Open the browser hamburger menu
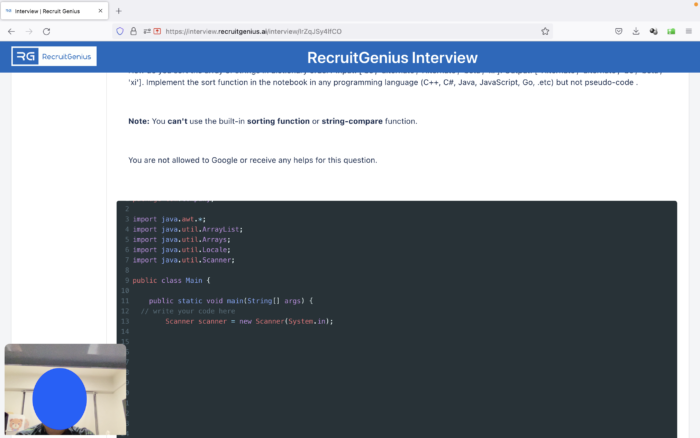Image resolution: width=700 pixels, height=438 pixels. pos(689,31)
